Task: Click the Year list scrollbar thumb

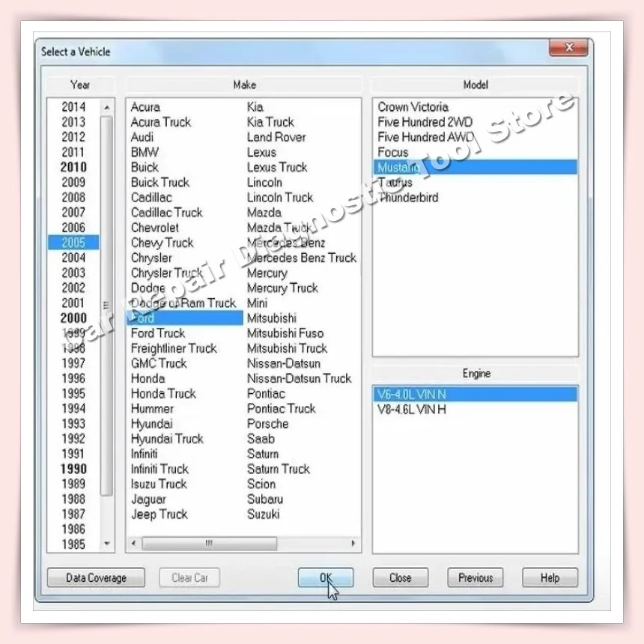Action: click(x=107, y=306)
